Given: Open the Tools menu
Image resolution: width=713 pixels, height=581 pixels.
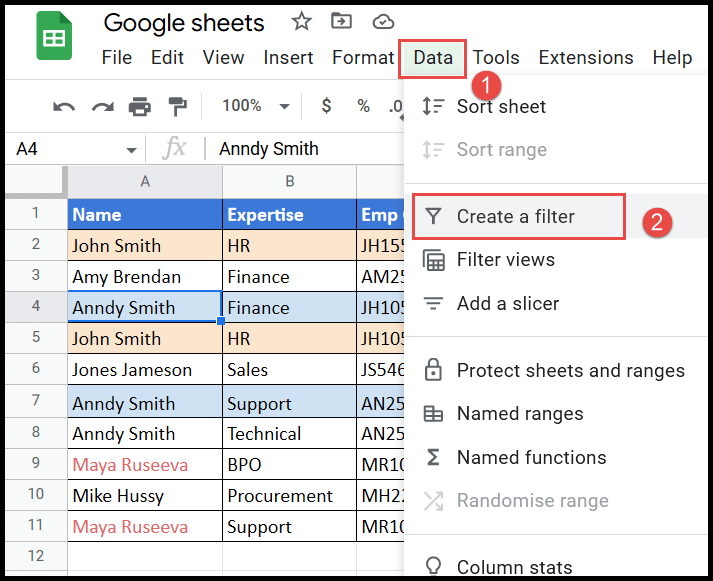Looking at the screenshot, I should (x=496, y=58).
